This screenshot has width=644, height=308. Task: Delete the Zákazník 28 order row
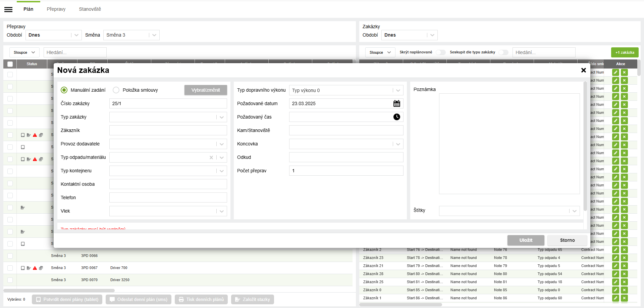click(624, 274)
